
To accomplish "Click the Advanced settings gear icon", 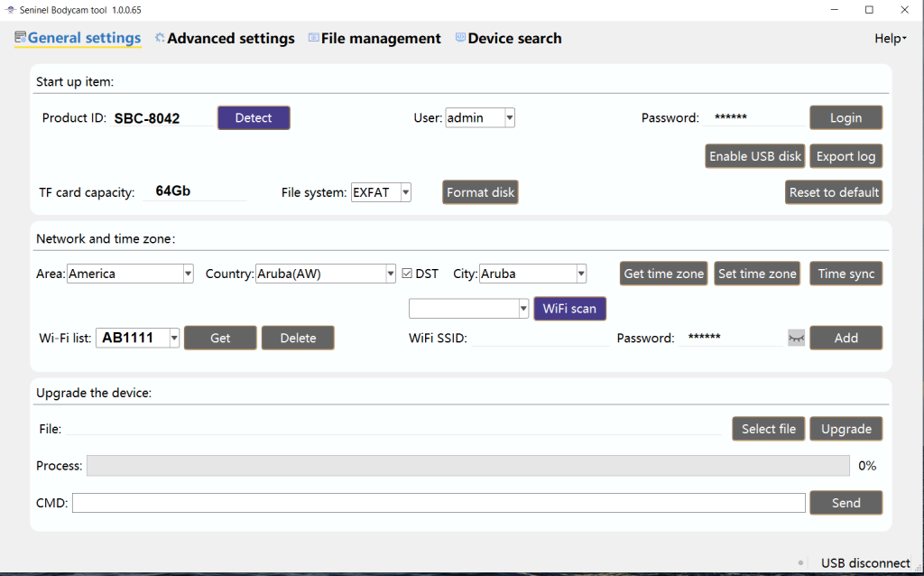I will click(160, 38).
